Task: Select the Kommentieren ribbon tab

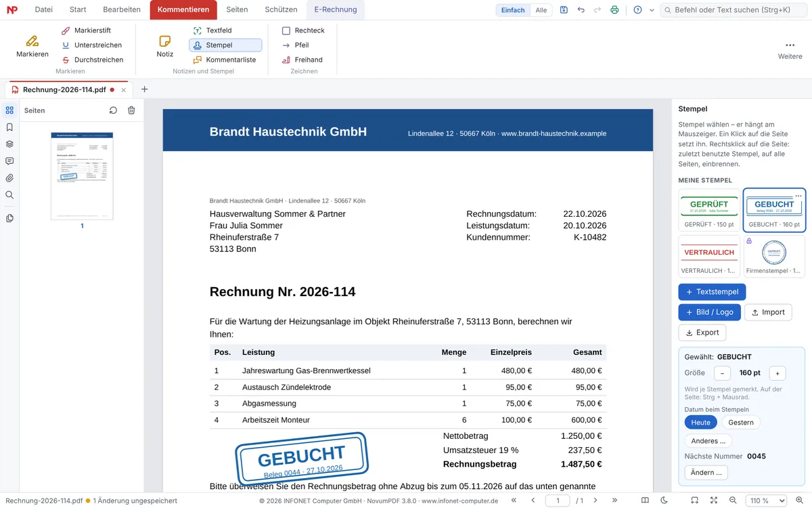Action: click(x=183, y=9)
